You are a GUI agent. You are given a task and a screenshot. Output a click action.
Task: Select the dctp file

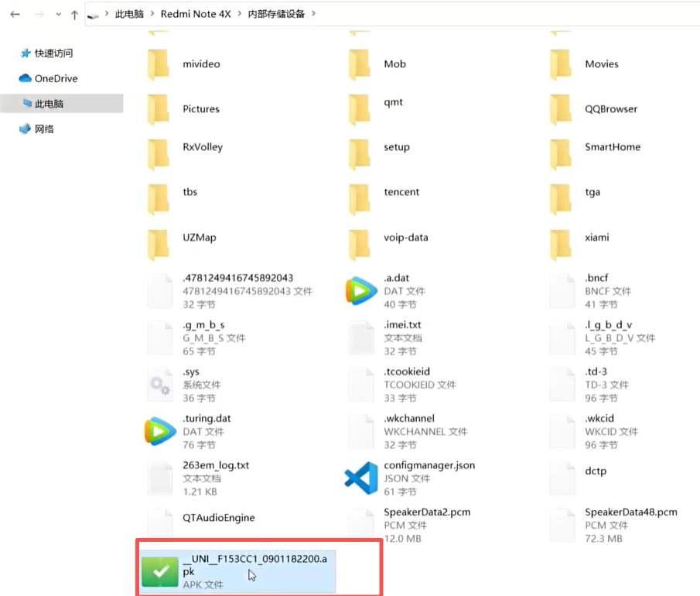pos(579,478)
